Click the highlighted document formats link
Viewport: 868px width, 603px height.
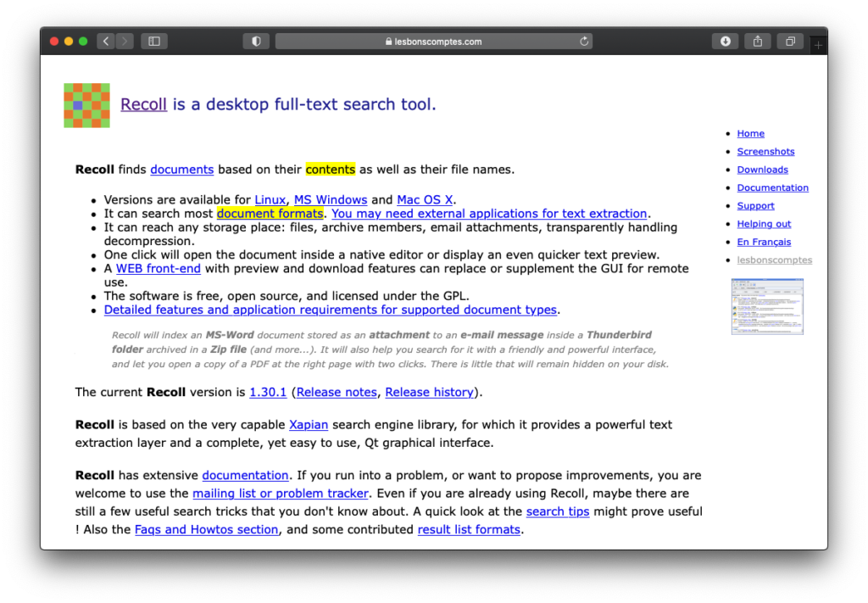click(x=270, y=214)
